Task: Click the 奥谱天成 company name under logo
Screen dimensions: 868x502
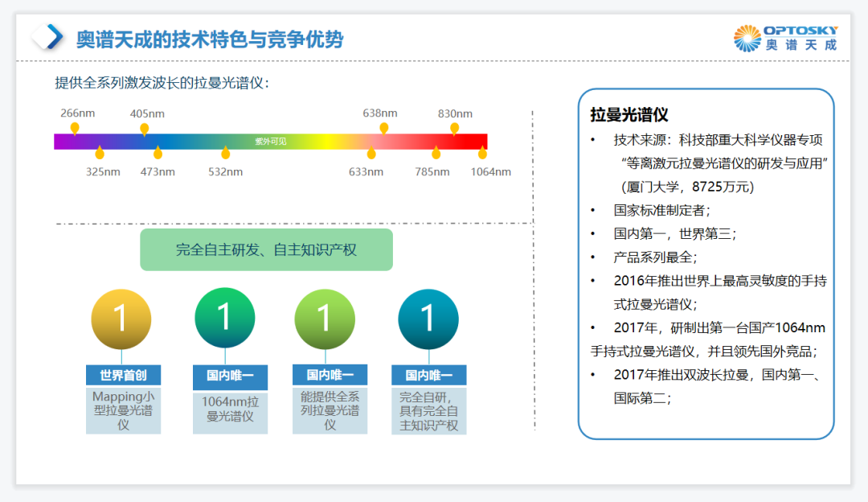Action: [x=801, y=45]
